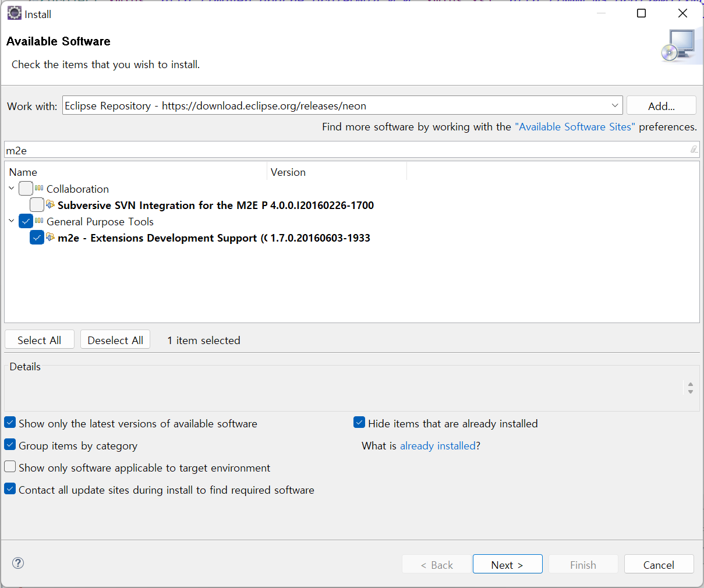Screen dimensions: 704x588
Task: Open Available Software Sites preferences link
Action: [575, 126]
